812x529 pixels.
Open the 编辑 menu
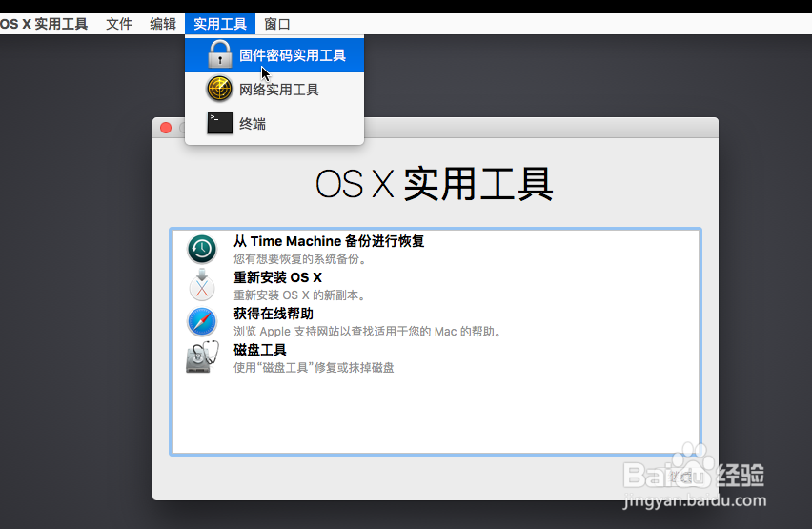click(163, 24)
